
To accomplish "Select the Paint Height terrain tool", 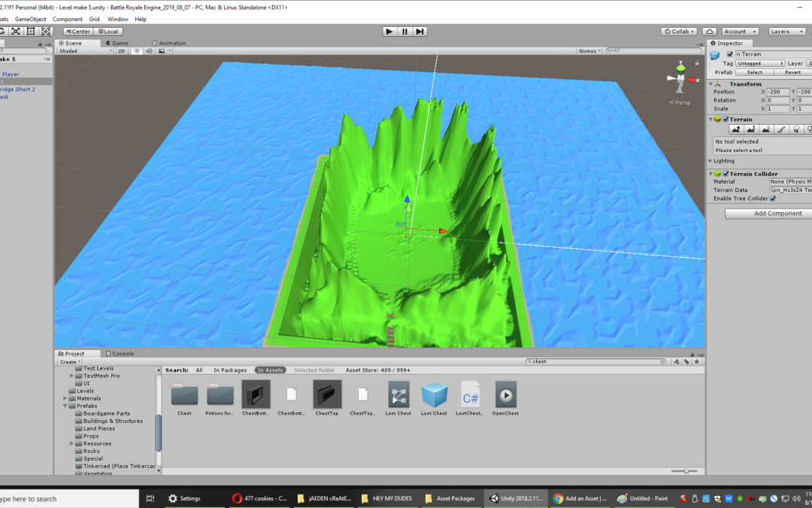I will coord(751,129).
